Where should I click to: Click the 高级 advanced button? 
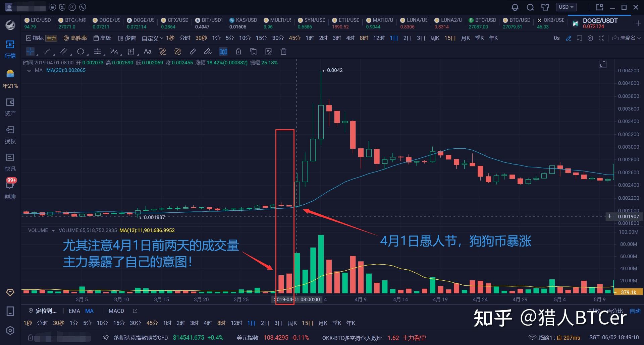102,38
